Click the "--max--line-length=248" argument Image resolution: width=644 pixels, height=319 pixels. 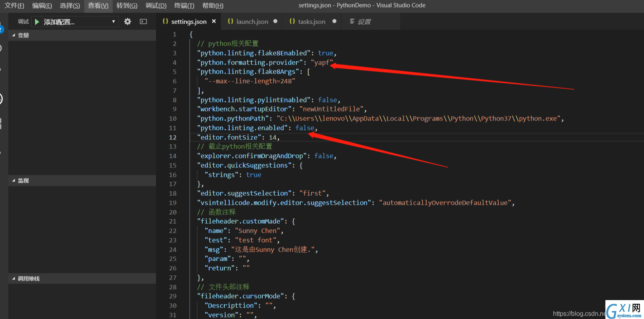[250, 81]
